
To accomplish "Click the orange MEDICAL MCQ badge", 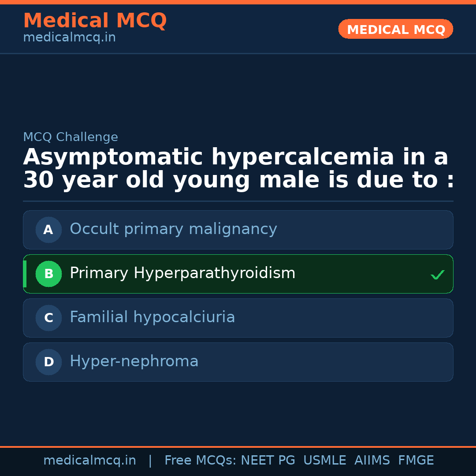I will pyautogui.click(x=395, y=30).
